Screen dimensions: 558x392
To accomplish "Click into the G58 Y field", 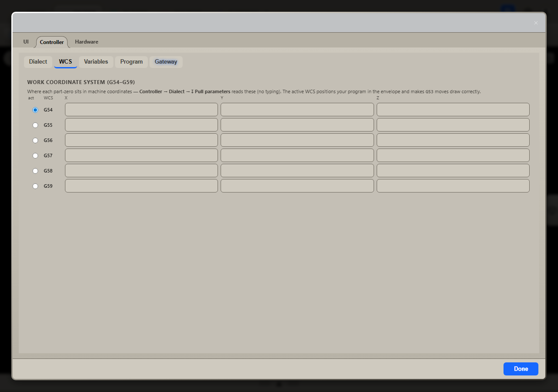I will 297,171.
